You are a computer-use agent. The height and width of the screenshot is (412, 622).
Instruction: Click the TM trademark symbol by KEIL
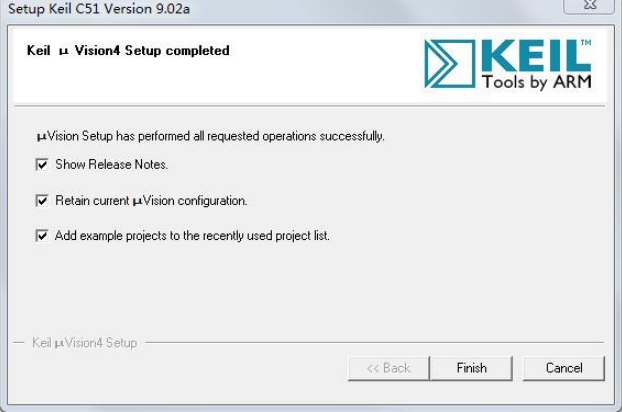click(x=586, y=43)
